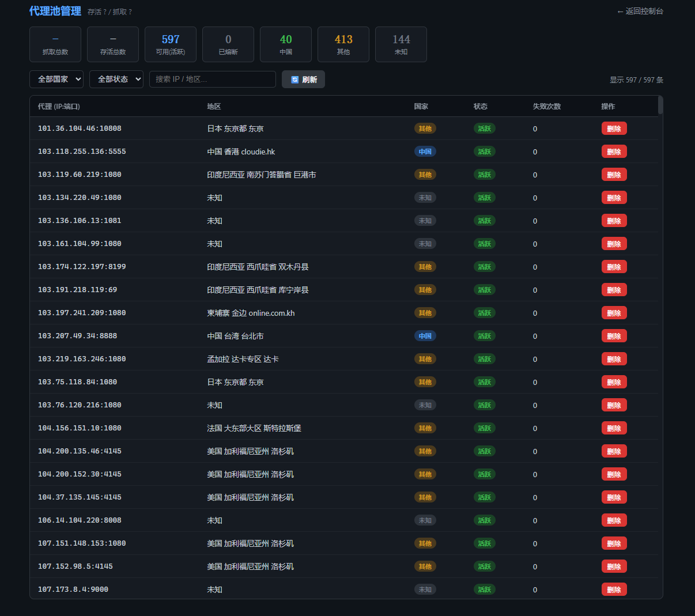Select the 40 中国 stat card
The image size is (695, 616).
click(x=286, y=44)
